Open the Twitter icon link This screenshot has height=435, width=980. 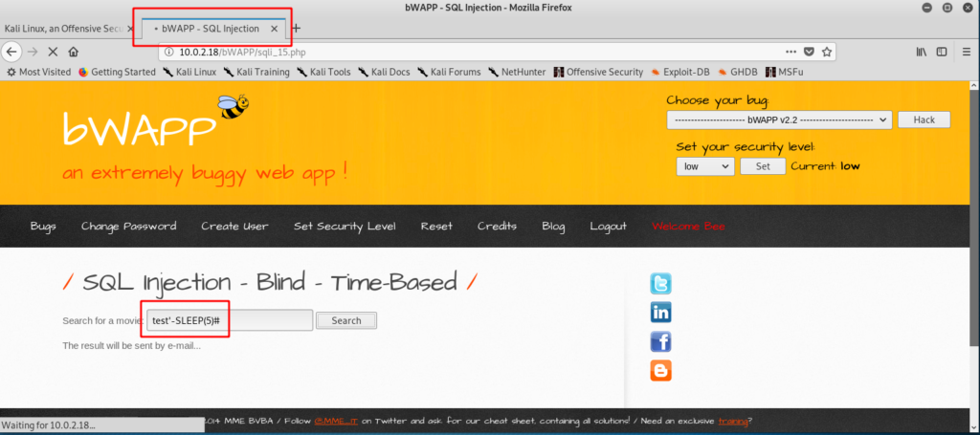point(660,284)
